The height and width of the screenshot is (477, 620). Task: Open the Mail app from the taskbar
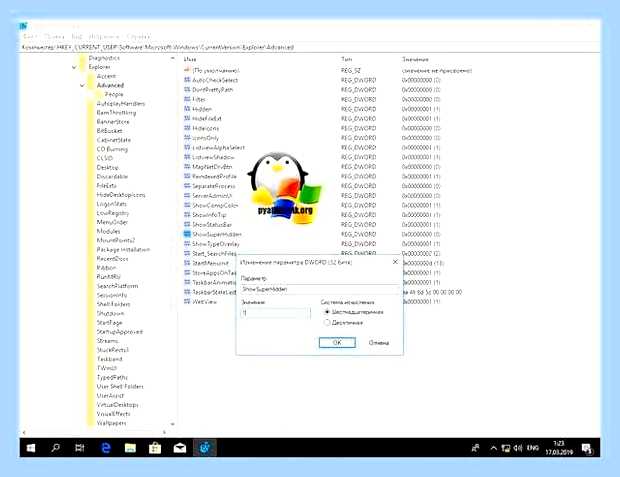[x=180, y=448]
